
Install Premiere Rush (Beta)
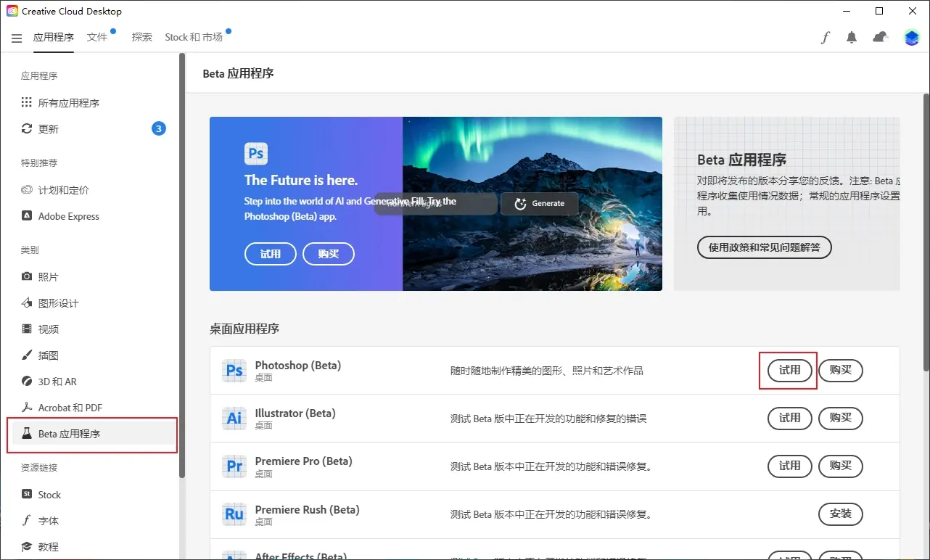[x=840, y=514]
